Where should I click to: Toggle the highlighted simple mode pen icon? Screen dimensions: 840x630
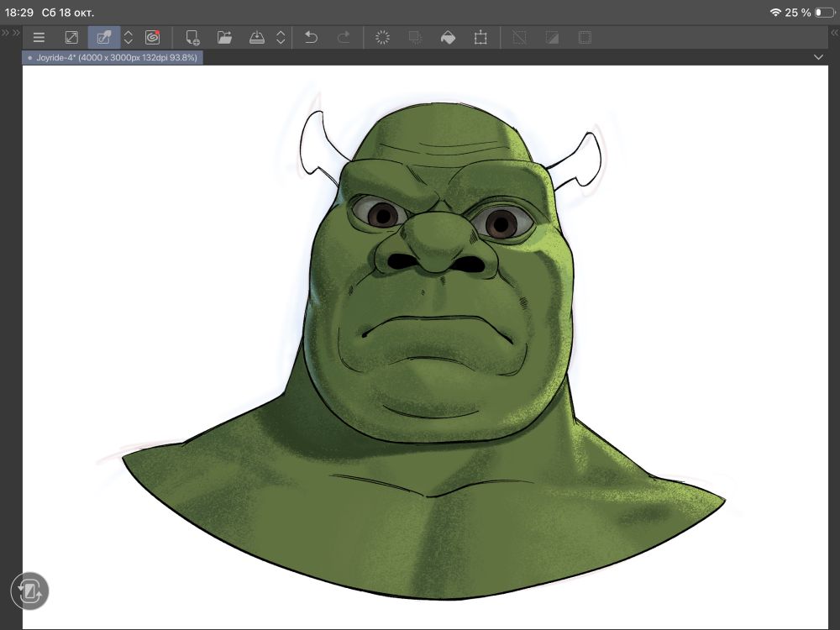(104, 38)
